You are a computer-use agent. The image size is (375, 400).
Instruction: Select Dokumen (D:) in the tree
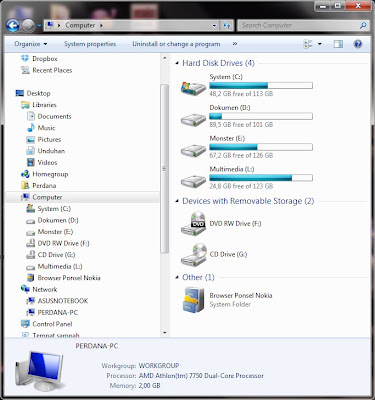(52, 220)
